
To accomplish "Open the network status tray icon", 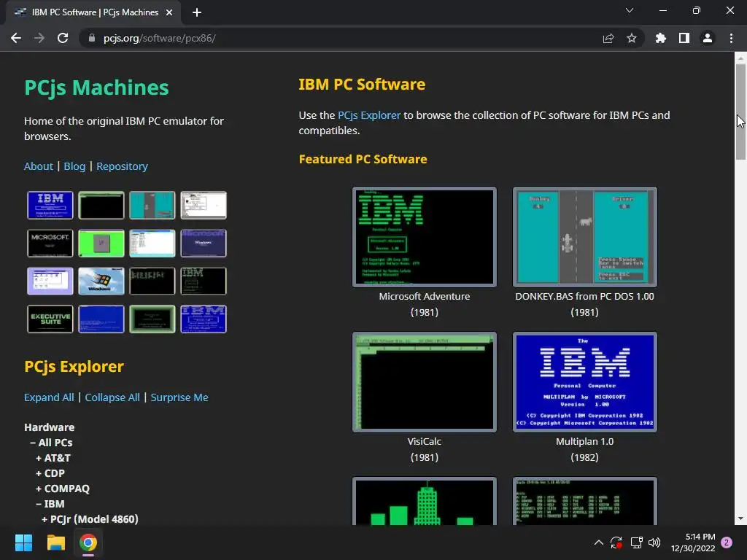I will pyautogui.click(x=636, y=542).
